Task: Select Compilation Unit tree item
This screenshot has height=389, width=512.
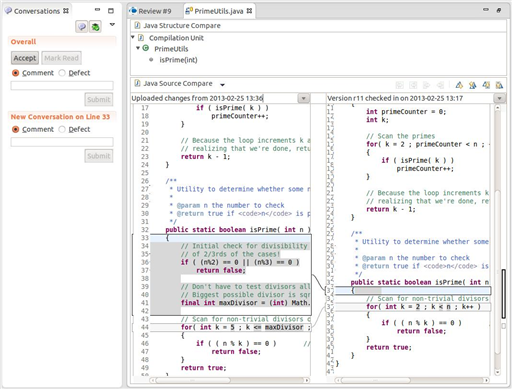Action: pos(176,38)
